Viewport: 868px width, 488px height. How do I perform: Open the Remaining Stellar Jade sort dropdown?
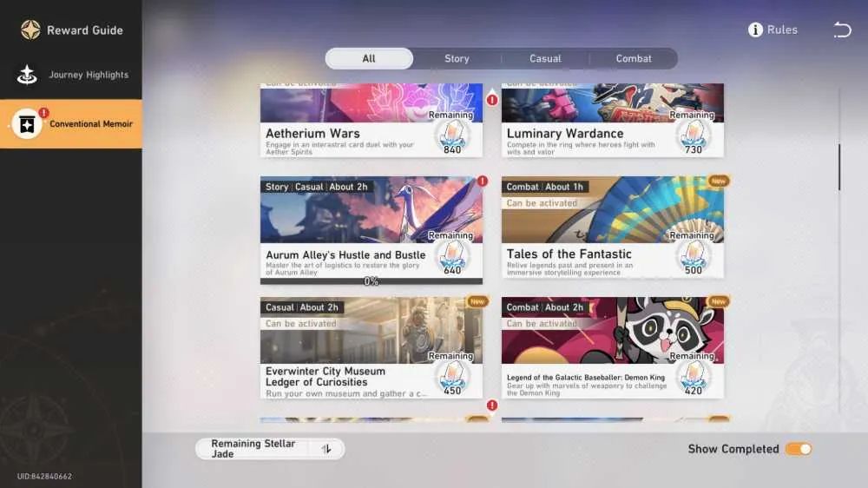coord(270,449)
